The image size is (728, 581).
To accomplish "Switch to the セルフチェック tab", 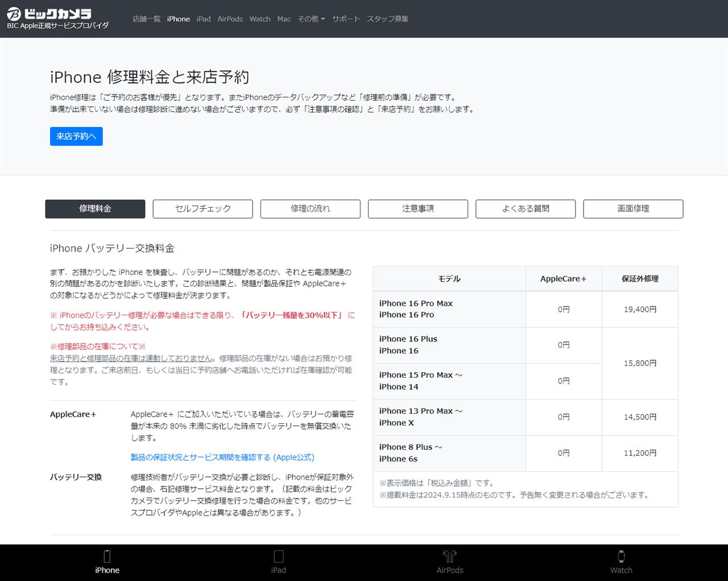I will [202, 209].
